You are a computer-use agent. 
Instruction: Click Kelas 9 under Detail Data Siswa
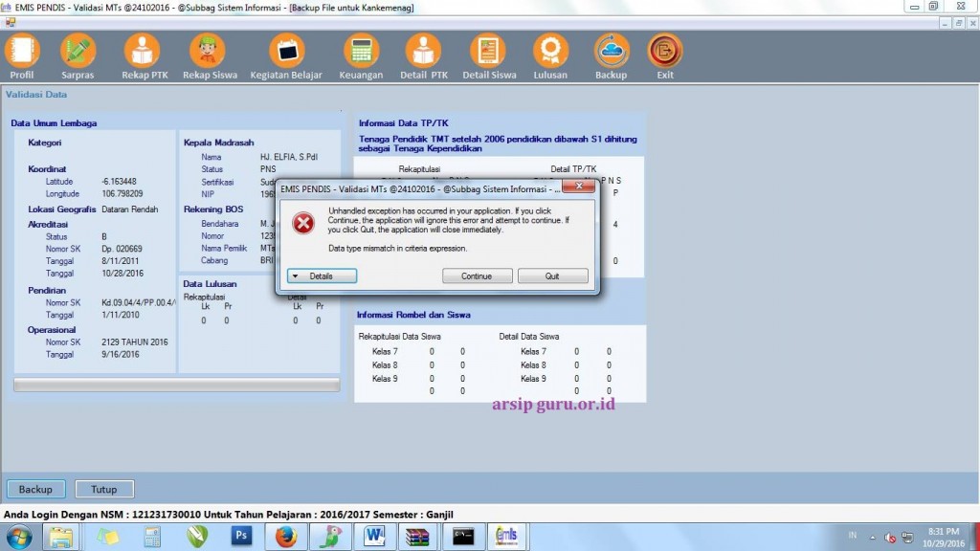[533, 379]
